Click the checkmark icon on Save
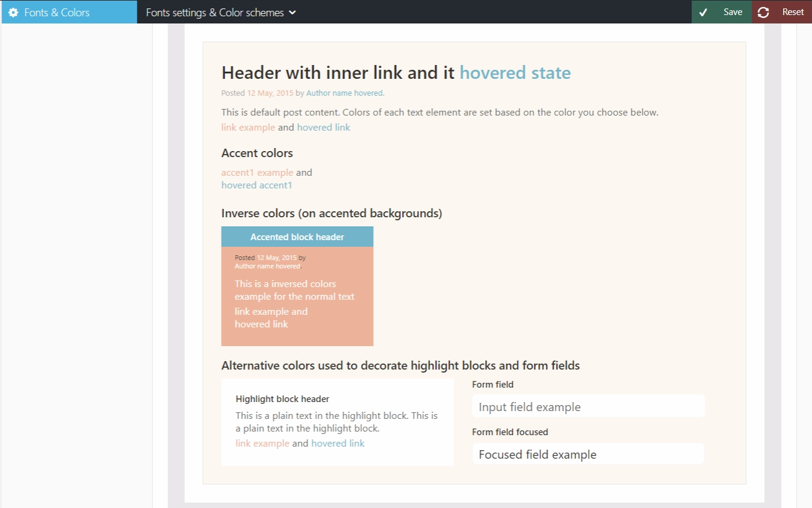 coord(703,12)
